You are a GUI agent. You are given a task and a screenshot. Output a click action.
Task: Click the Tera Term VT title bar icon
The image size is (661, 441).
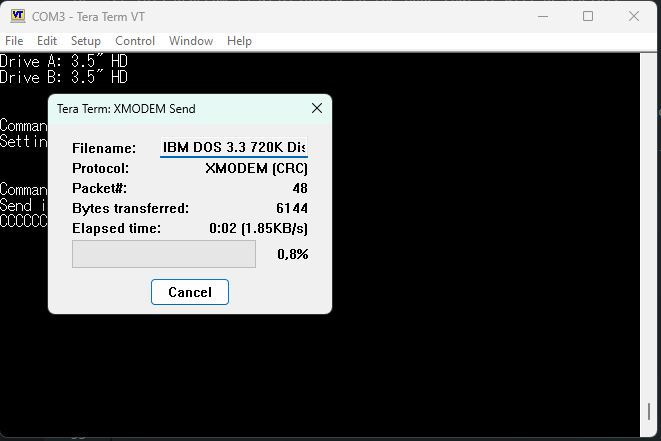pyautogui.click(x=17, y=16)
